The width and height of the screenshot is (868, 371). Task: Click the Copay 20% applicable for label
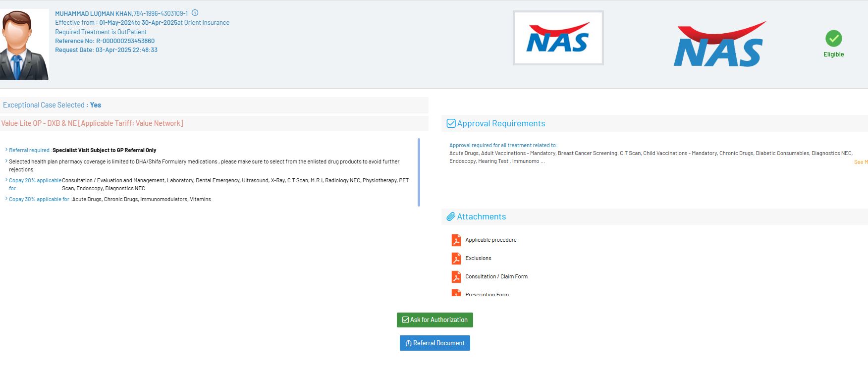(x=35, y=184)
